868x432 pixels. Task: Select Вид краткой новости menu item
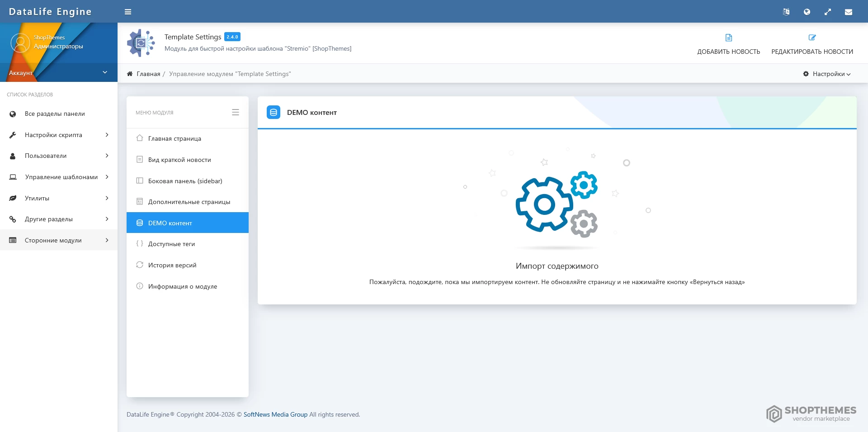pos(179,160)
